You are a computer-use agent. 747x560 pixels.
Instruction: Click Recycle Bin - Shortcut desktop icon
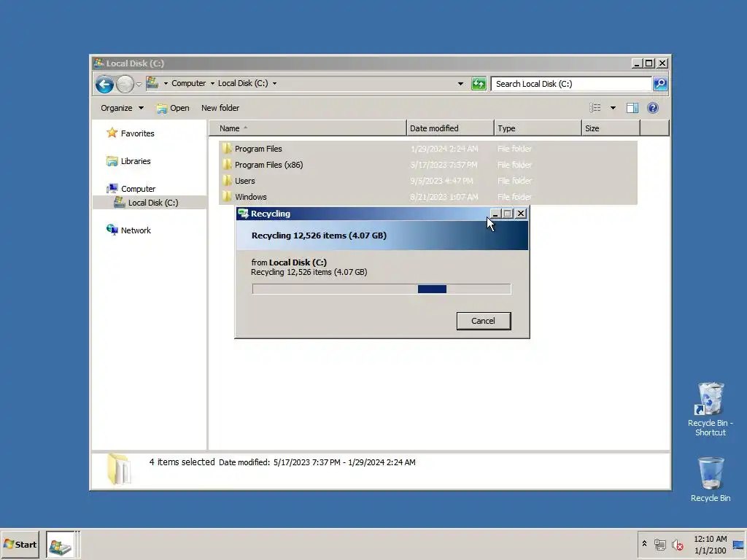point(711,410)
